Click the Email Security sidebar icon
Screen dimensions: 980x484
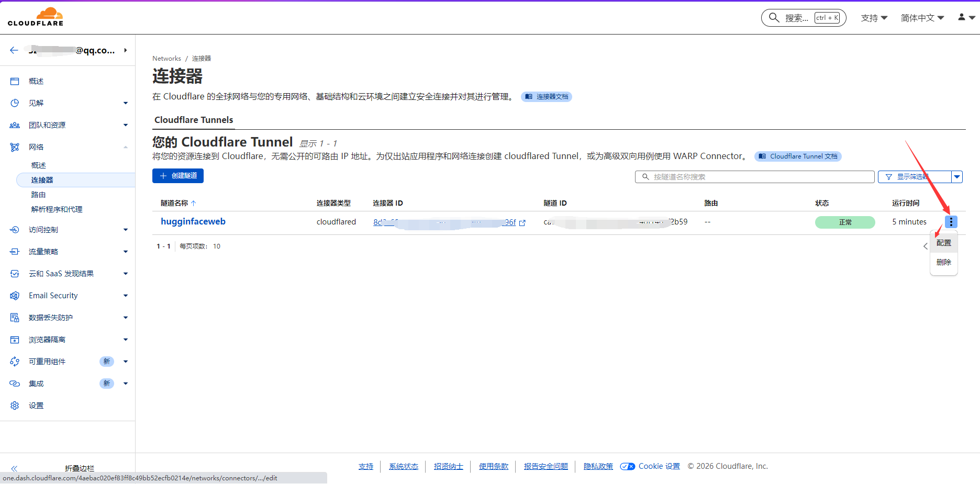(x=15, y=296)
